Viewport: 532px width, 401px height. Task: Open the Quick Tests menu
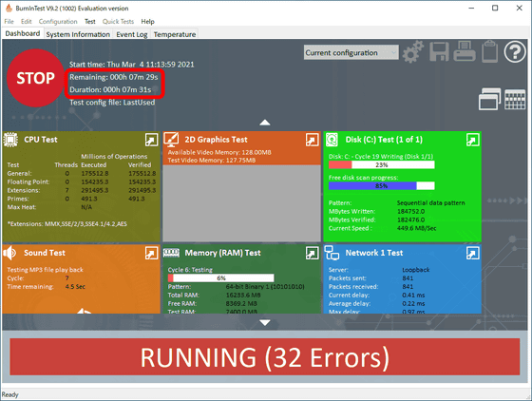[x=118, y=22]
